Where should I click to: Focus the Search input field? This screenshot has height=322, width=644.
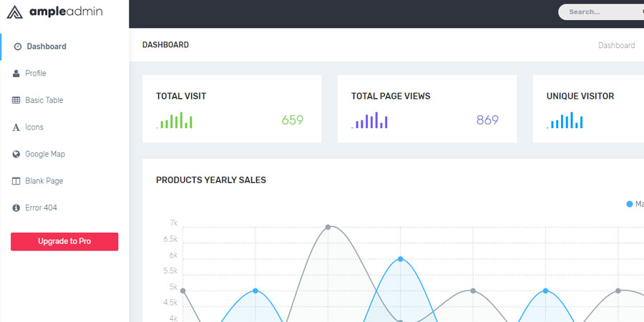[601, 12]
